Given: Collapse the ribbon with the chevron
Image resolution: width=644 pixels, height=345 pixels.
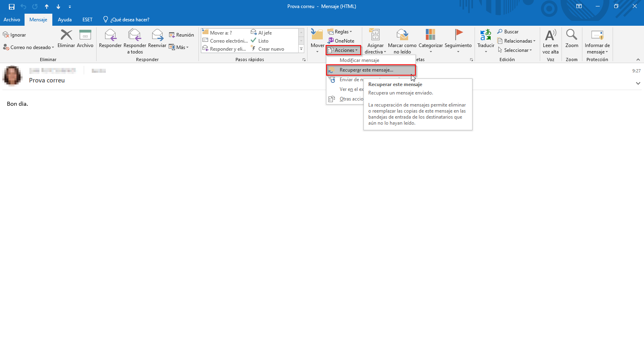Looking at the screenshot, I should [x=638, y=60].
